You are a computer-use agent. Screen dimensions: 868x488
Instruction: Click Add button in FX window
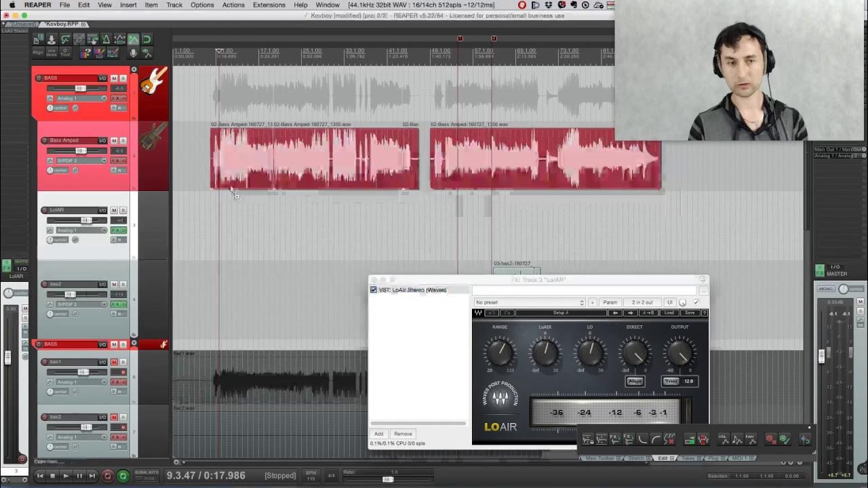[x=378, y=434]
